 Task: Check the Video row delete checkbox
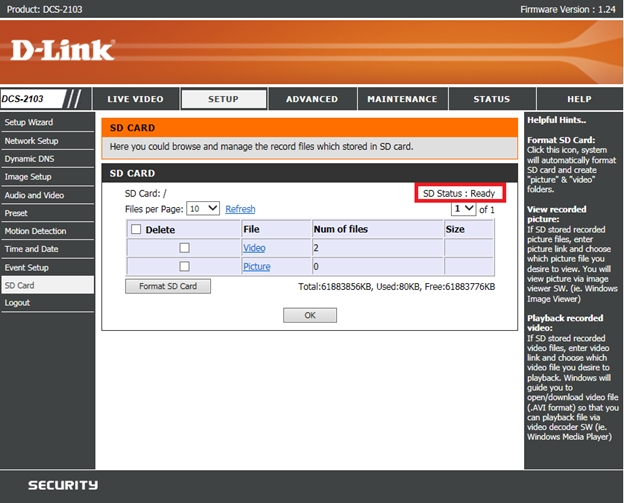coord(184,248)
